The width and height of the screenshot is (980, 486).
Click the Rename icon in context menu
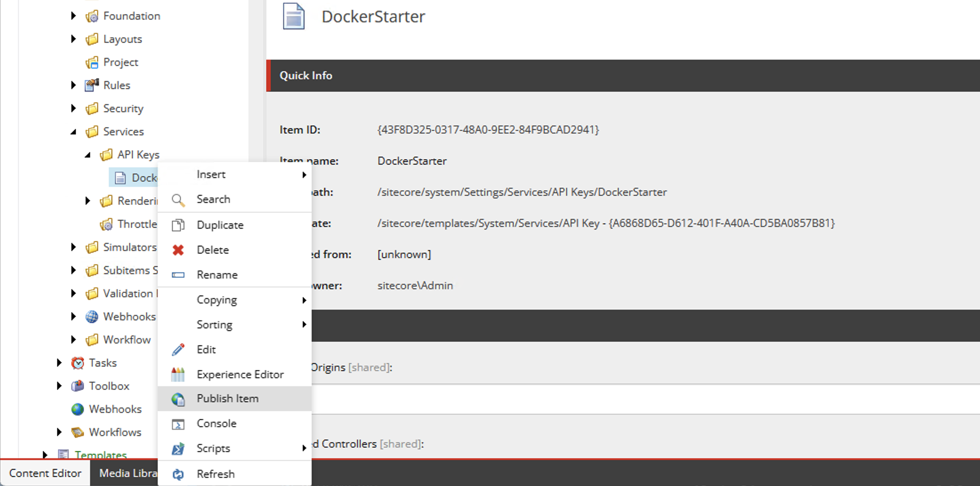pos(178,275)
